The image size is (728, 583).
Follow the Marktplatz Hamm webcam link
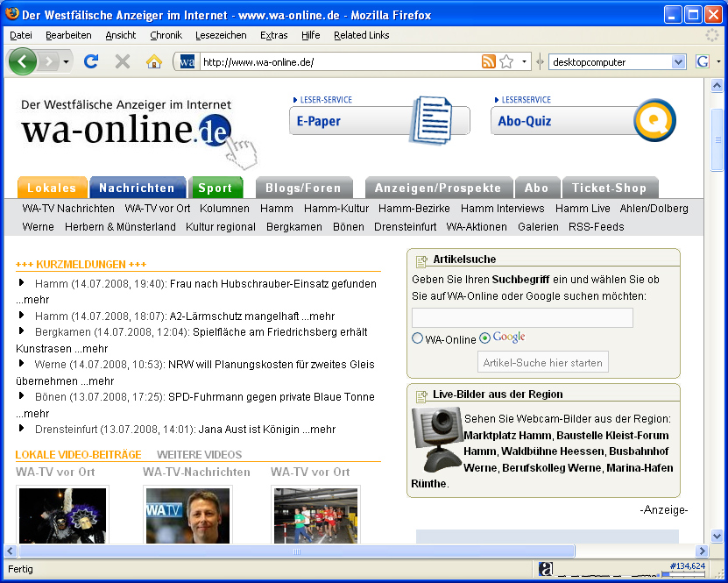click(x=508, y=435)
